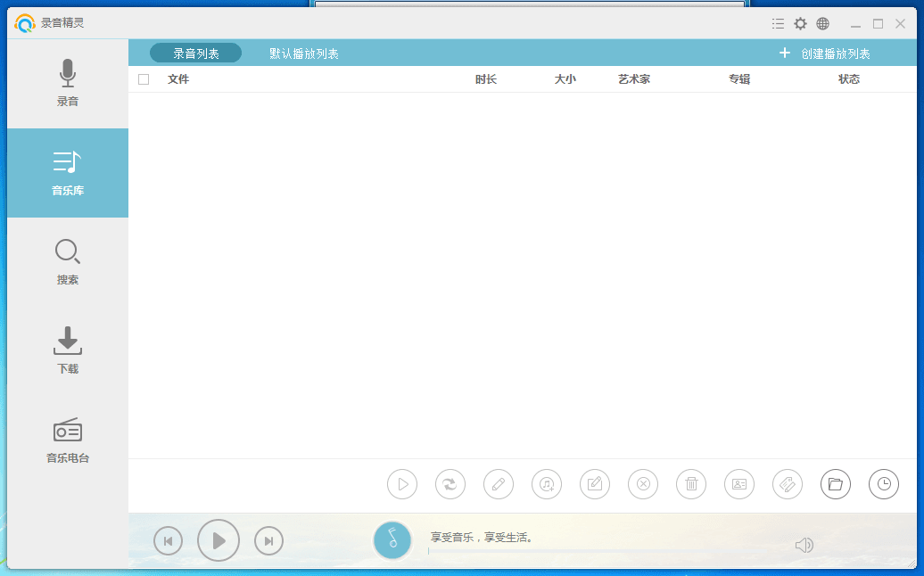
Task: Sort by the 文件 column header
Action: [x=178, y=79]
